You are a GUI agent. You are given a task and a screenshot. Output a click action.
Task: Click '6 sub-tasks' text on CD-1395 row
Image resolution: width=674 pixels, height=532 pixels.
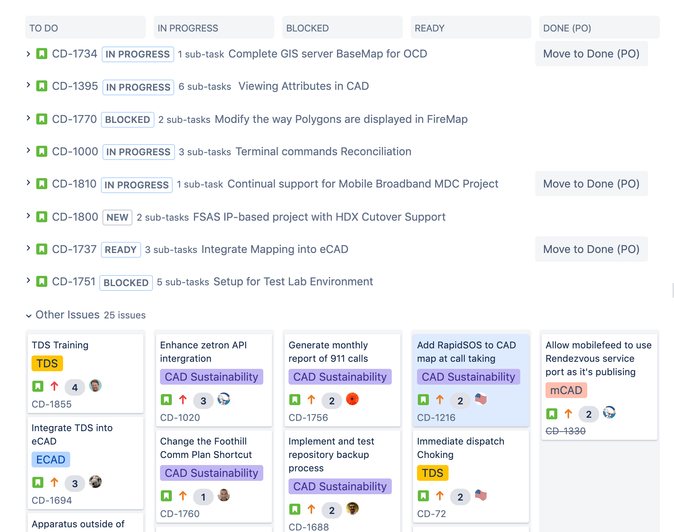coord(205,86)
